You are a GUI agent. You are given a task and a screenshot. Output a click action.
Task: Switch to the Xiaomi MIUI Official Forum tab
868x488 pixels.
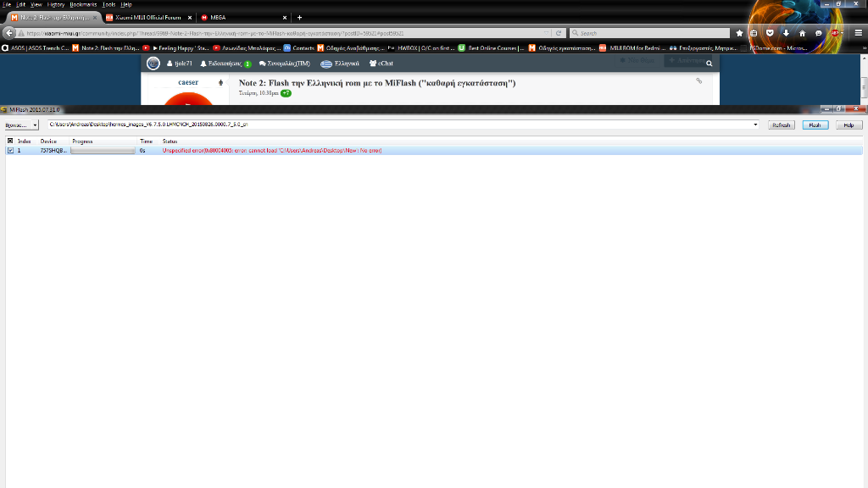click(x=147, y=18)
